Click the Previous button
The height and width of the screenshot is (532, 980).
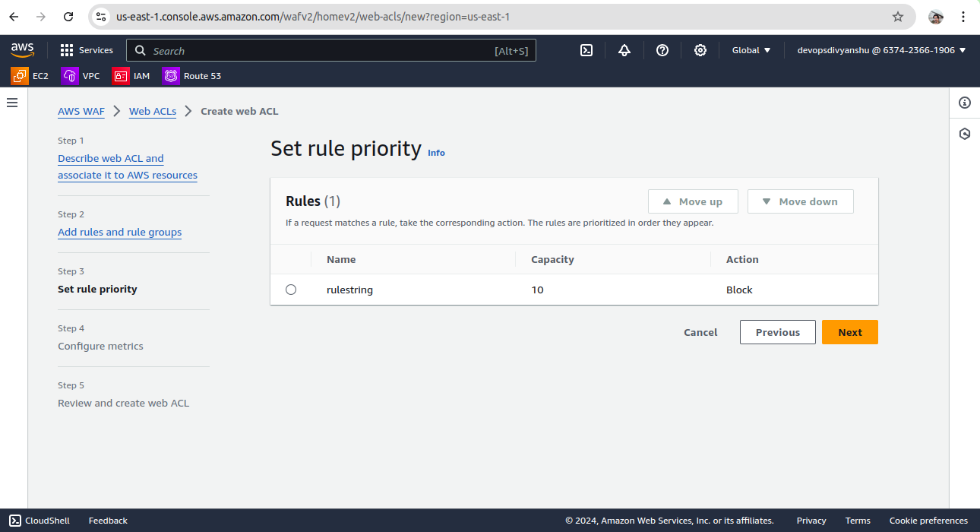(x=777, y=332)
